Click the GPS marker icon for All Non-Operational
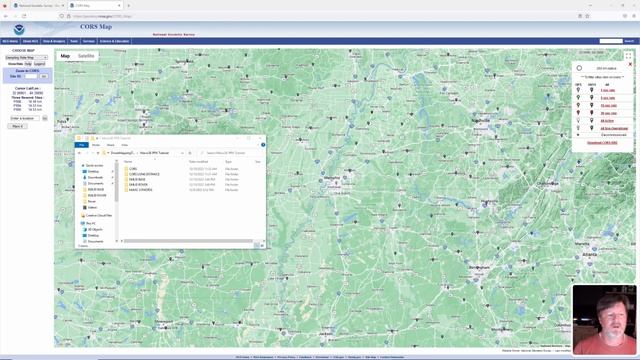Image resolution: width=640 pixels, height=360 pixels. pos(578,128)
